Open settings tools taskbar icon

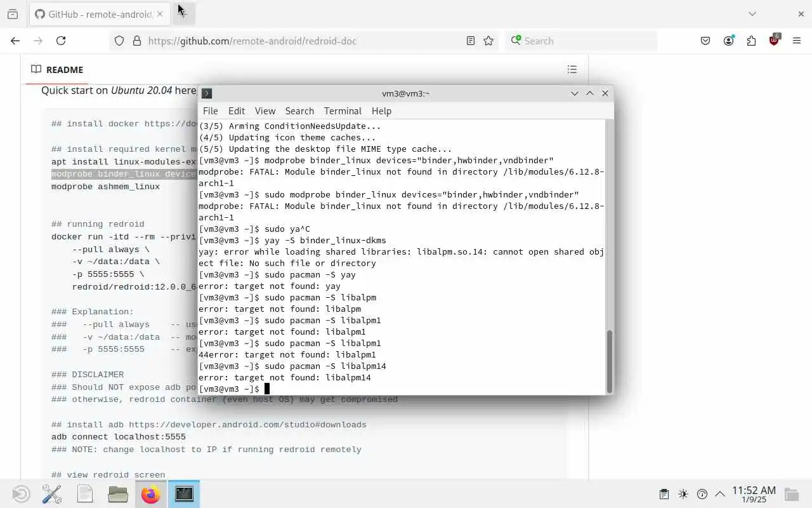pos(52,494)
